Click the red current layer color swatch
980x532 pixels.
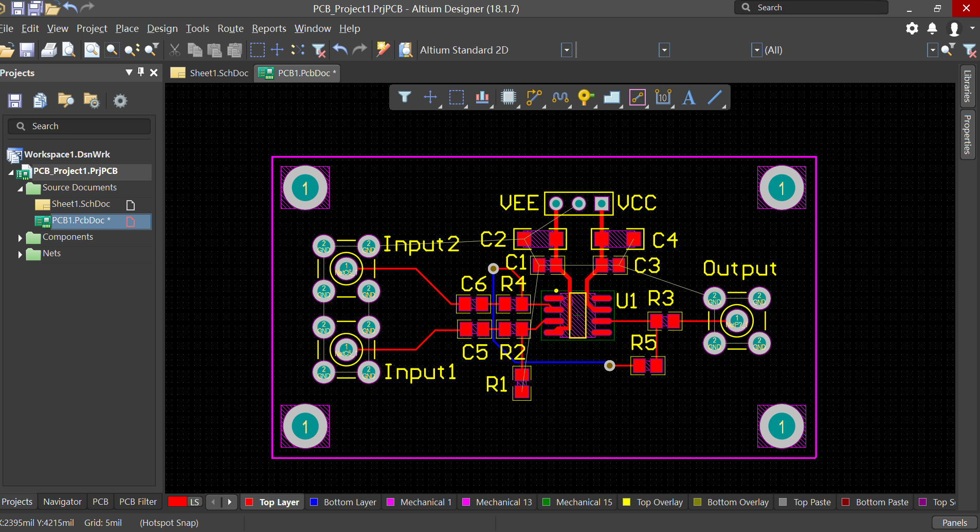tap(177, 502)
